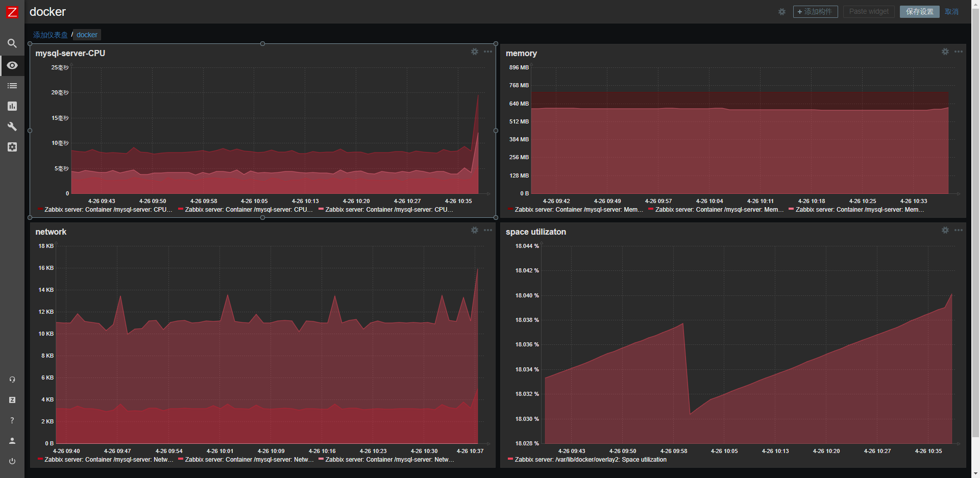Click the mysql-server-CPU widget title
The height and width of the screenshot is (478, 980).
(x=70, y=53)
